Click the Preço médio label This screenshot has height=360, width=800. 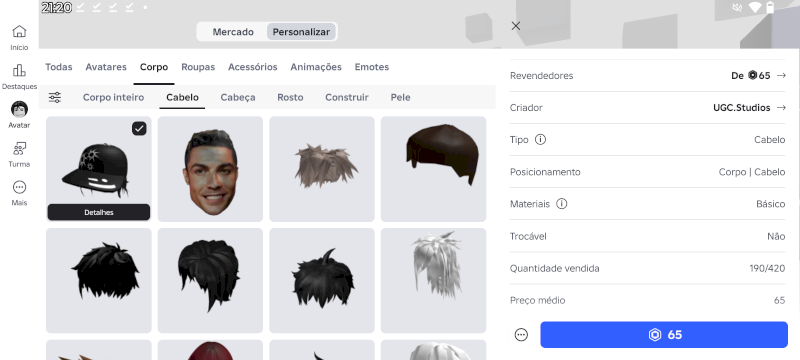537,300
